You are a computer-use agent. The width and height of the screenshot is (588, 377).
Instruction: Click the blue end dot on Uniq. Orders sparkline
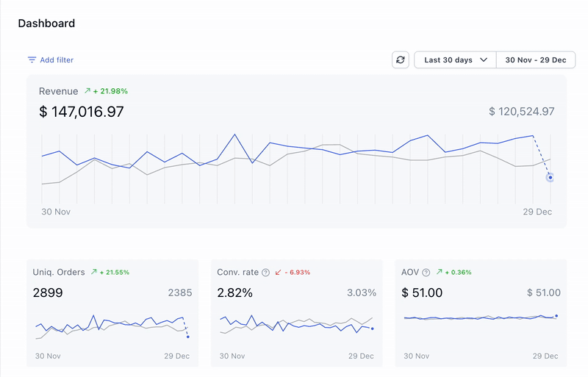tap(188, 337)
